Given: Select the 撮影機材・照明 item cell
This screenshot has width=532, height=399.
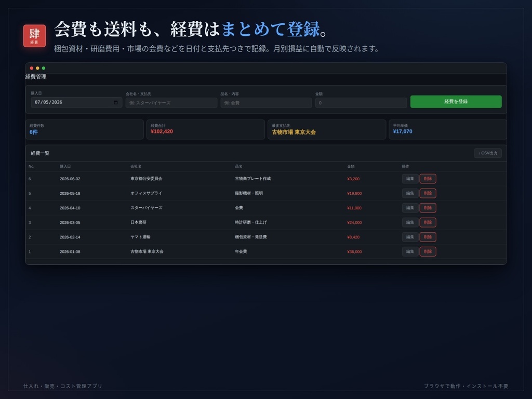Looking at the screenshot, I should pos(249,193).
